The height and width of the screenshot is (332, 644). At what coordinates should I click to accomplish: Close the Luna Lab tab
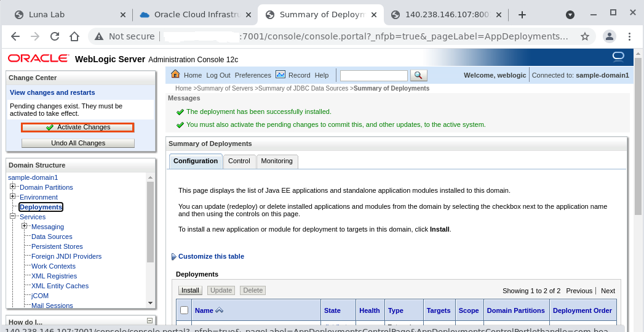123,15
